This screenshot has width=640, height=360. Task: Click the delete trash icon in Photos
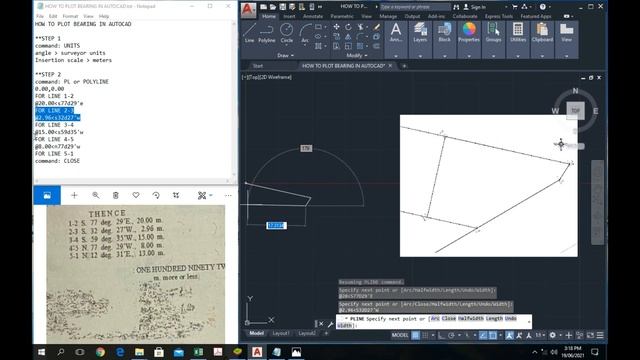point(116,196)
